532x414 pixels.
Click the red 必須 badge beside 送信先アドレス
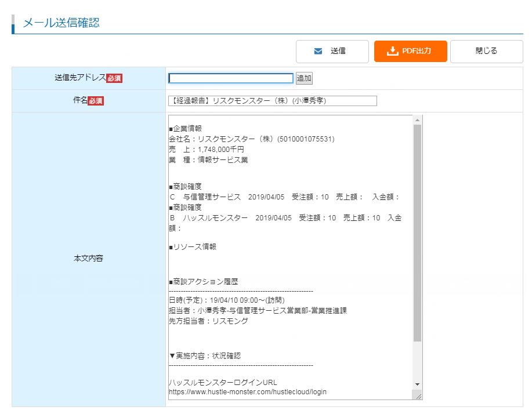tap(114, 78)
